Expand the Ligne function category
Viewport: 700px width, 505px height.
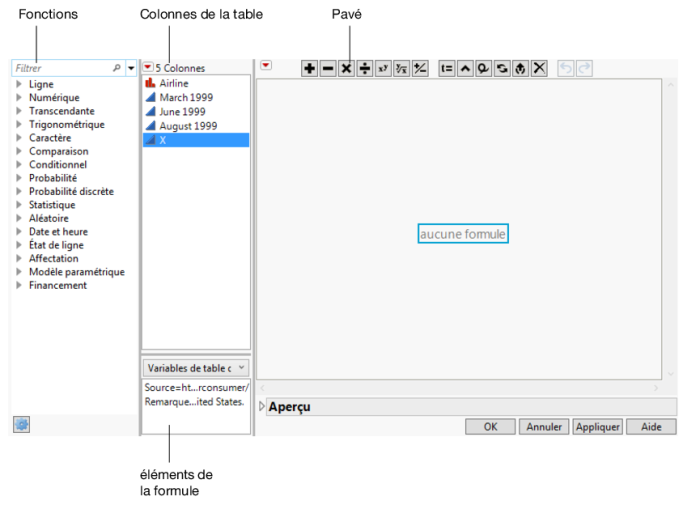19,84
